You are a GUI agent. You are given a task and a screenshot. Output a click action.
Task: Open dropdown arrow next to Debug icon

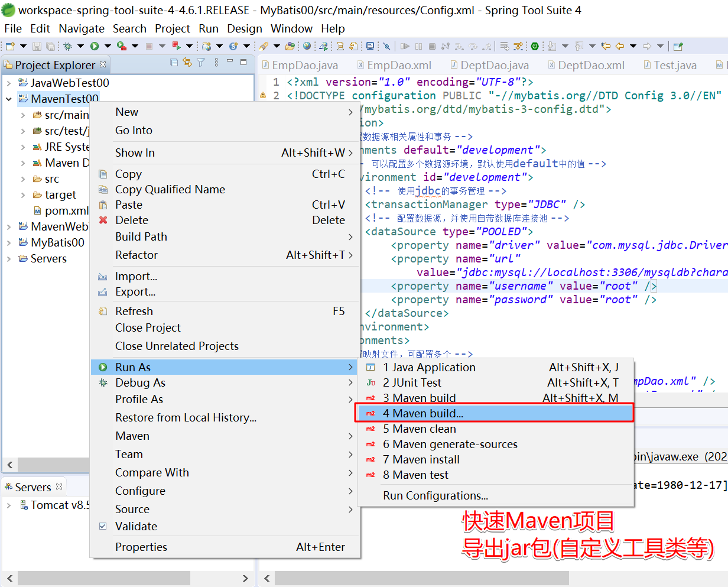coord(80,46)
